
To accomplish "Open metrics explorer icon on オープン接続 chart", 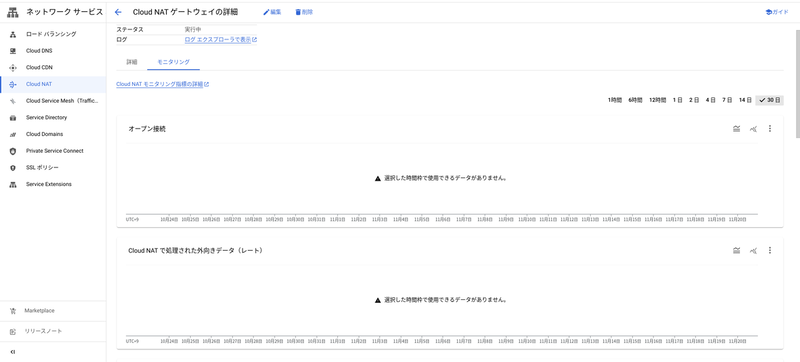I will [753, 129].
